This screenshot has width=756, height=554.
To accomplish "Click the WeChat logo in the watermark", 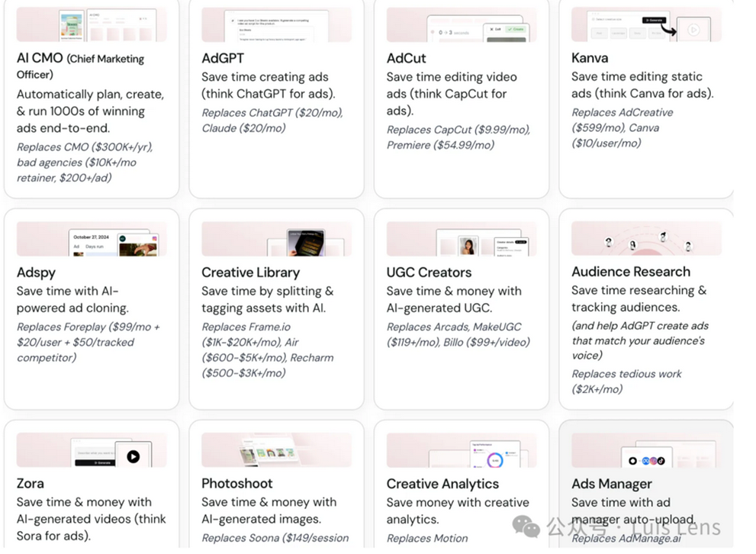I will pos(526,526).
